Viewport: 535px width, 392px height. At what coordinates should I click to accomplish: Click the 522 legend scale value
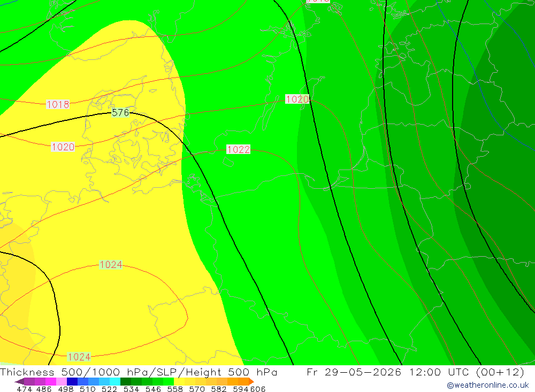[x=109, y=389]
